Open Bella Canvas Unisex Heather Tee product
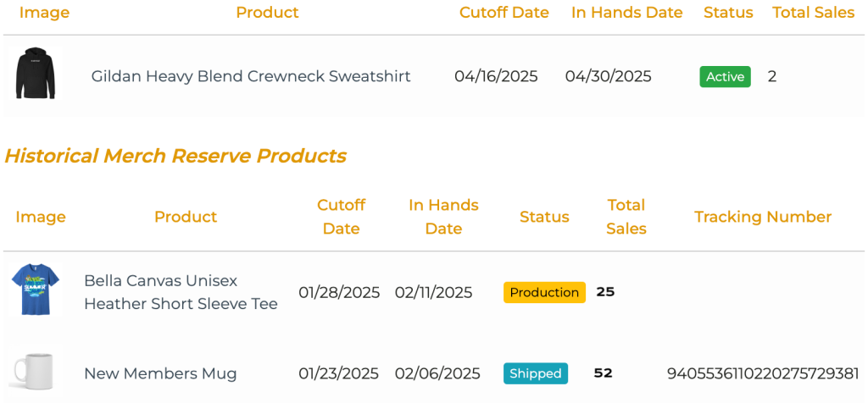The image size is (868, 403). pyautogui.click(x=181, y=292)
